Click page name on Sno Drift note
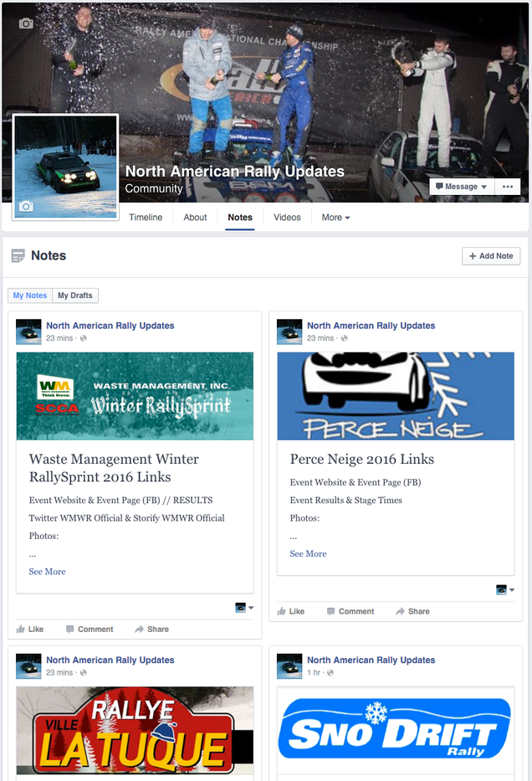 tap(371, 660)
